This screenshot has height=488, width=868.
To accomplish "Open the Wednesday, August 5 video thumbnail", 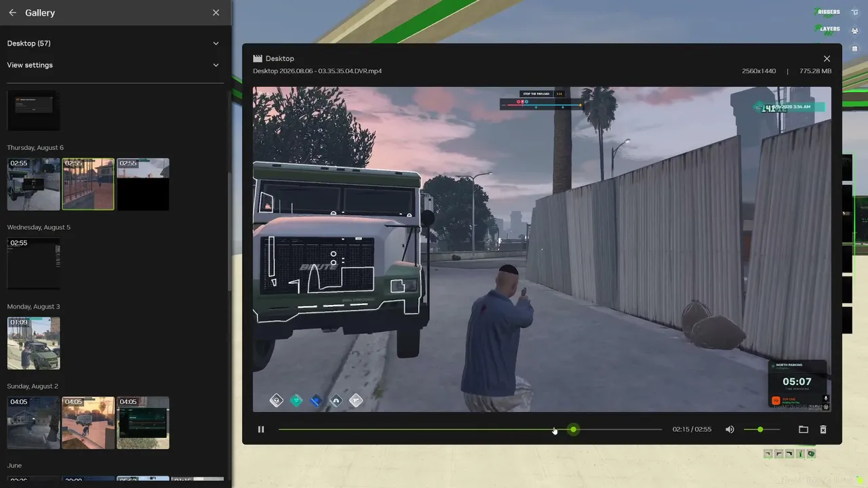I will point(34,264).
